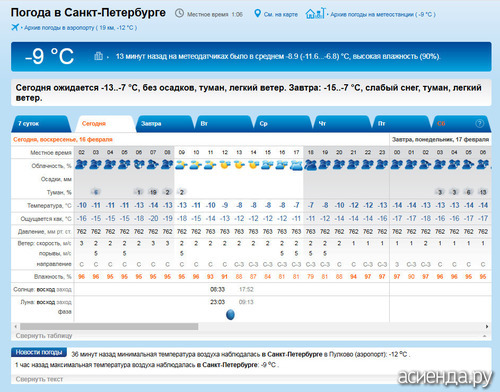Click the weather station house icon

pos(315,13)
